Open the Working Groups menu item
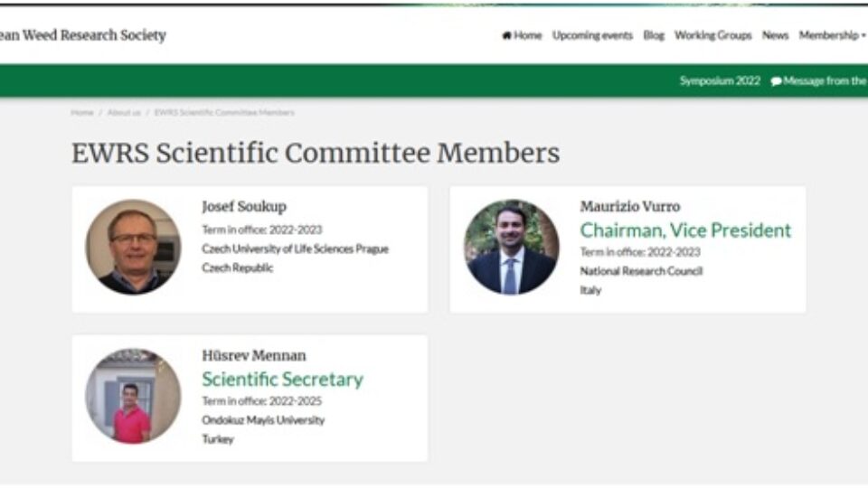Image resolution: width=868 pixels, height=488 pixels. [712, 36]
